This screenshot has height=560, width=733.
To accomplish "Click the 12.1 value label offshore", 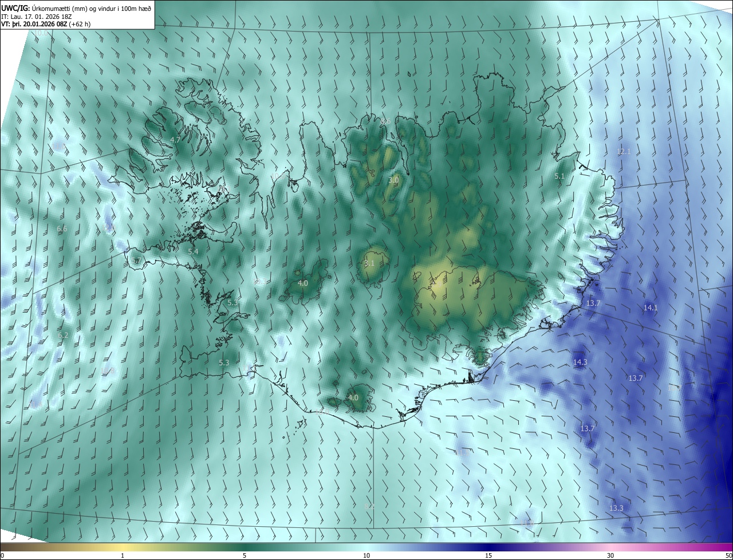I will pyautogui.click(x=624, y=152).
